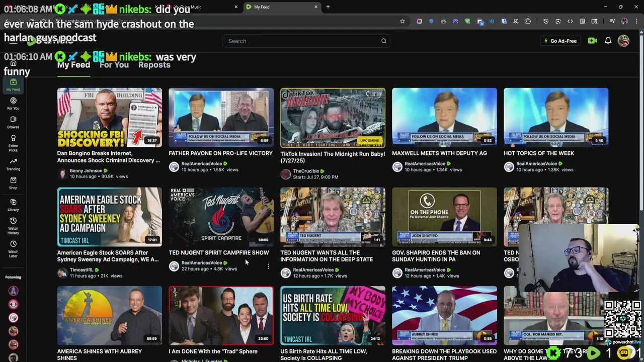Click the '10 hours ago · 30.9K views' text

(99, 176)
